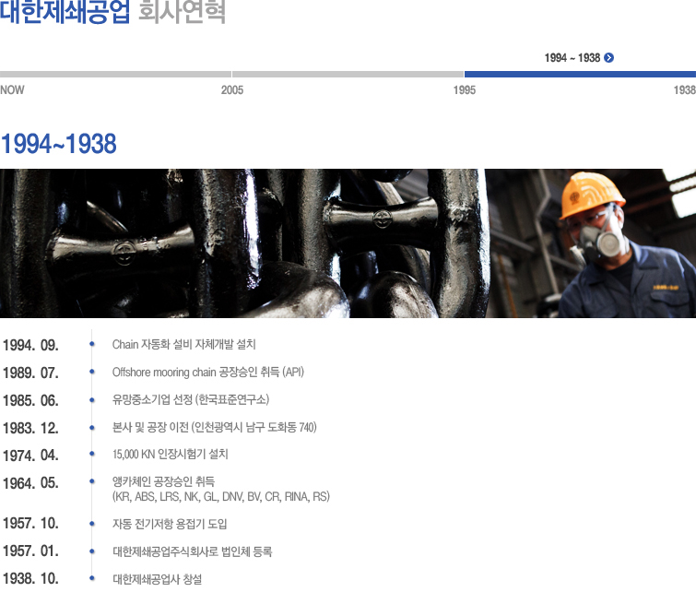The image size is (696, 616).
Task: Click '유망중소기업 선정 (한국표준연구소)' entry
Action: [x=191, y=399]
